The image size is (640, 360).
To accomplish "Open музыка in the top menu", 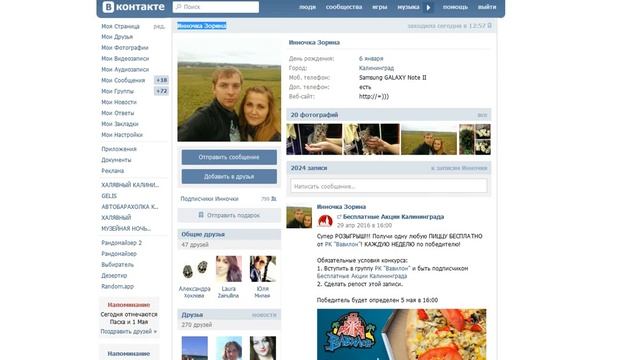I will [408, 7].
